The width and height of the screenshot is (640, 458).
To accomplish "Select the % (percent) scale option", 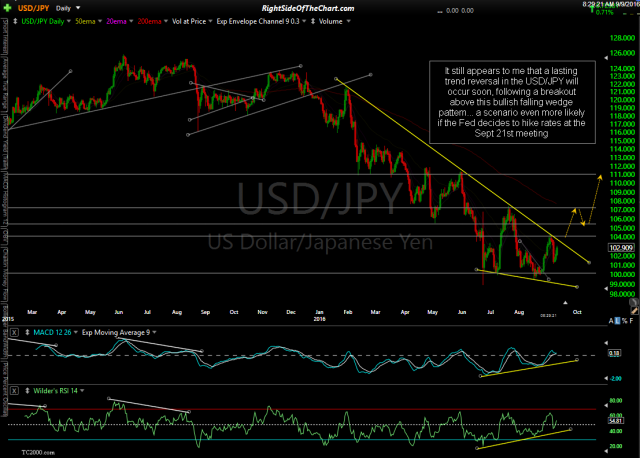I will coord(624,321).
